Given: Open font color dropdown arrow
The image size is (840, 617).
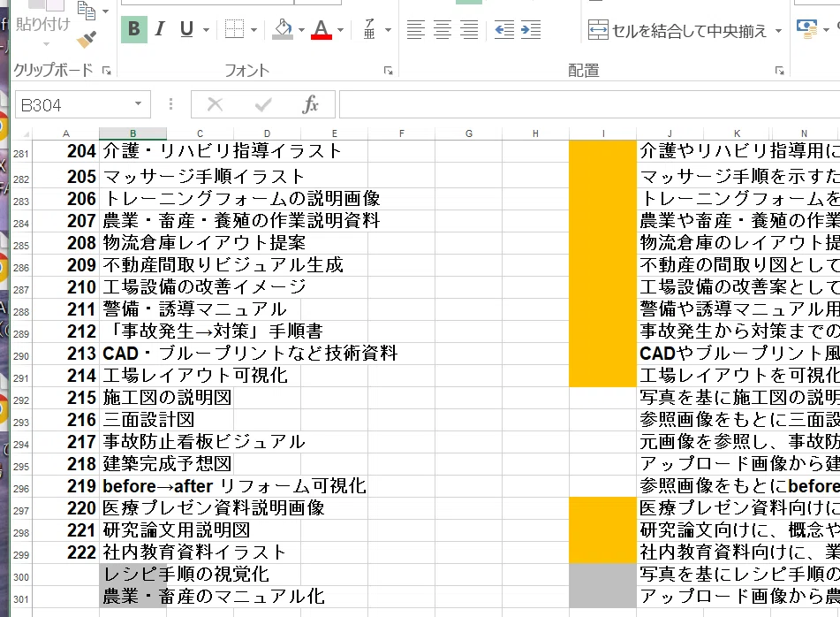Looking at the screenshot, I should (341, 30).
